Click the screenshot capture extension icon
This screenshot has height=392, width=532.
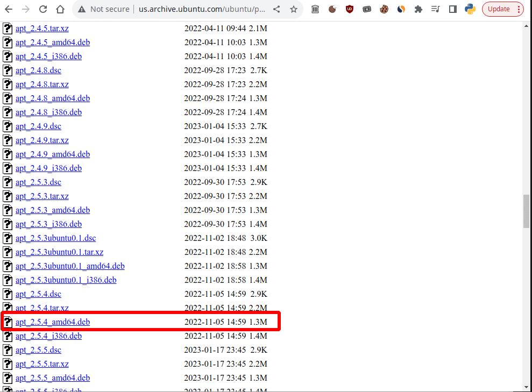pos(366,9)
